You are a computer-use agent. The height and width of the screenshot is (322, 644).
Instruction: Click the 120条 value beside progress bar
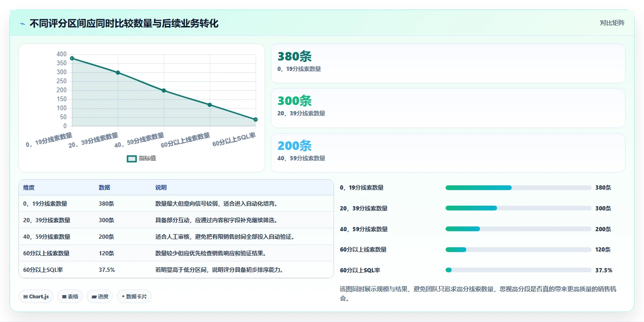(x=603, y=250)
